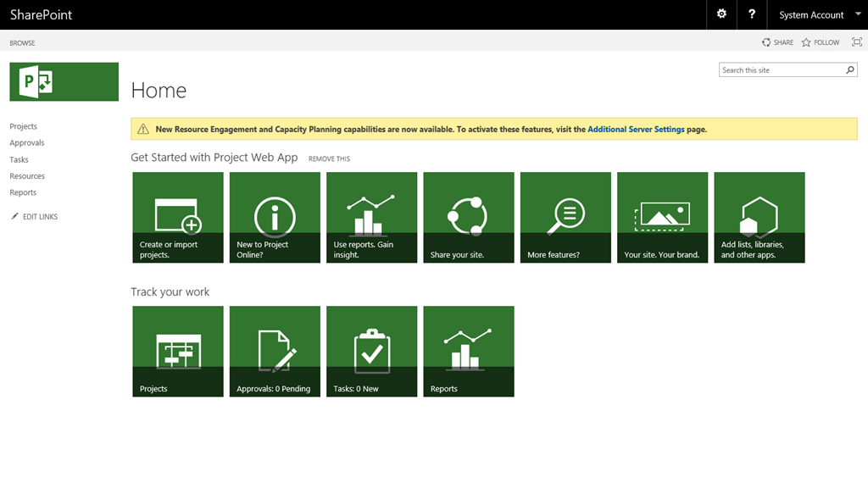
Task: Go to Resources in left navigation
Action: point(27,176)
